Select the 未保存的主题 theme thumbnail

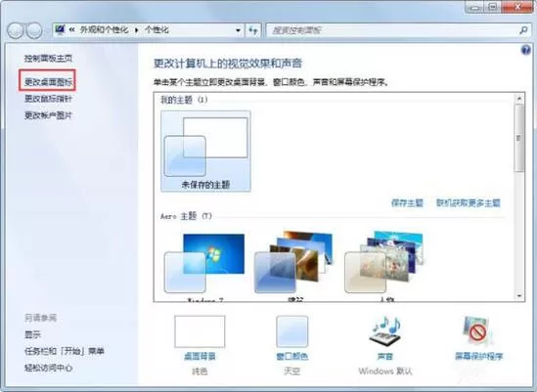click(205, 151)
